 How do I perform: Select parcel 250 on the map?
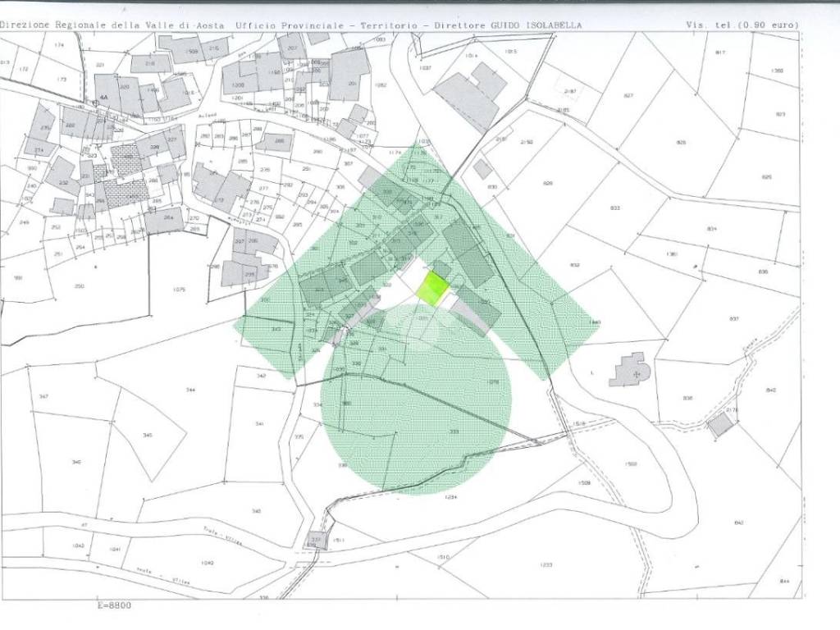pos(79,285)
